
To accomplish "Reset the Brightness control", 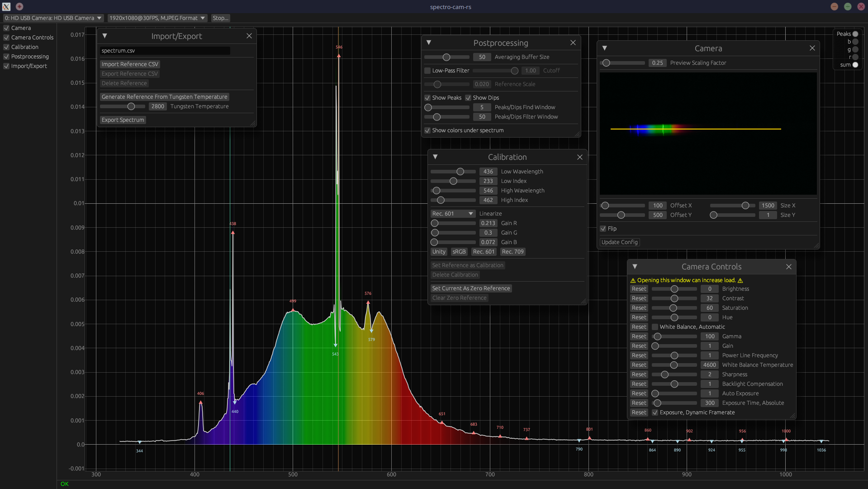I will 639,289.
